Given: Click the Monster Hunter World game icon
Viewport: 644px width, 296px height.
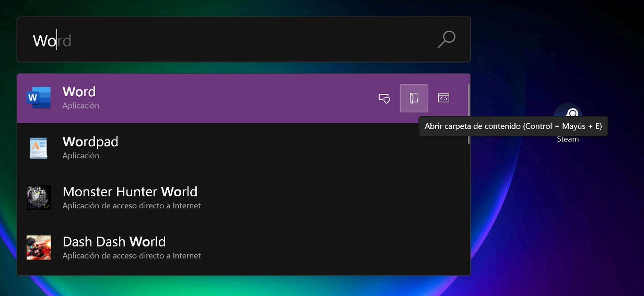Looking at the screenshot, I should click(39, 198).
